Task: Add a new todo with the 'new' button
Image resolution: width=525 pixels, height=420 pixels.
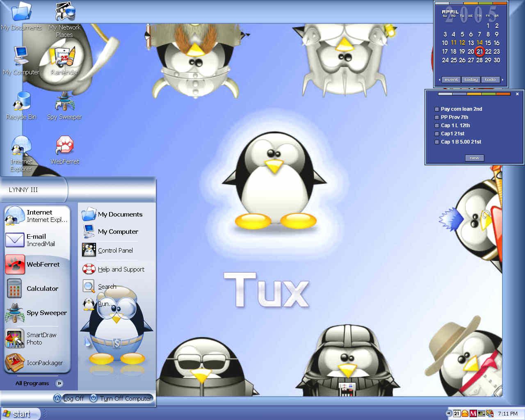Action: (474, 158)
